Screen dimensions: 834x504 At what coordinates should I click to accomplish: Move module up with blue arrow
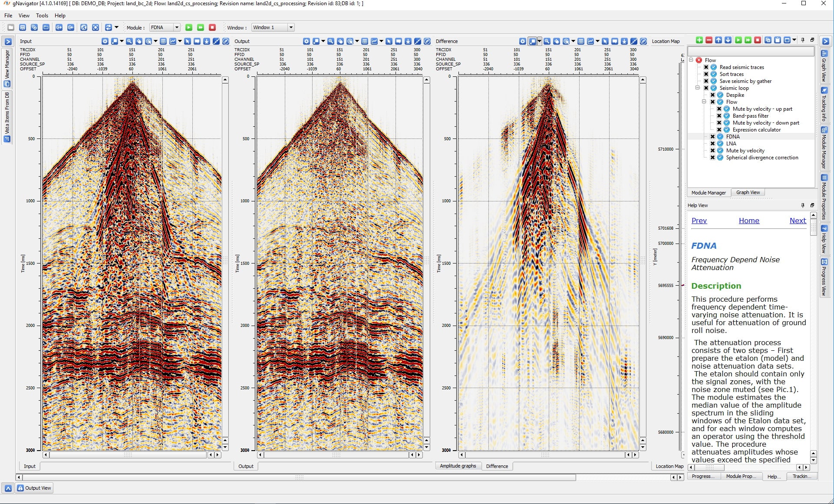coord(719,40)
